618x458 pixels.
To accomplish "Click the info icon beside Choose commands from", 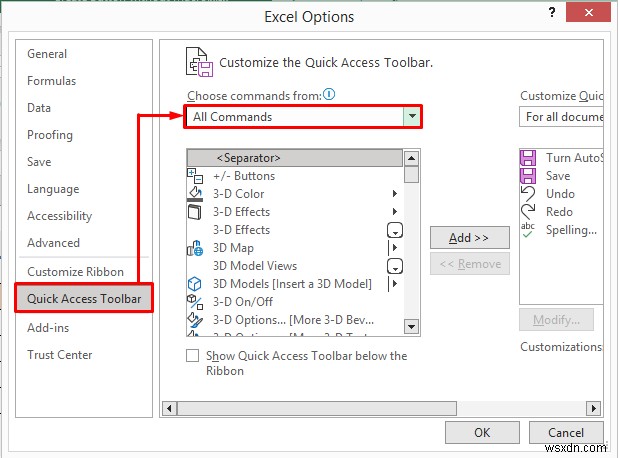I will pyautogui.click(x=329, y=95).
